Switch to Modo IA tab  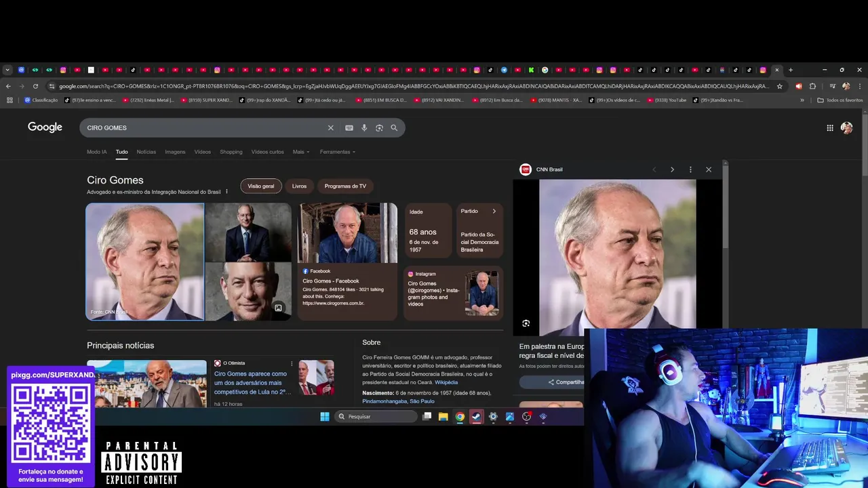point(96,152)
